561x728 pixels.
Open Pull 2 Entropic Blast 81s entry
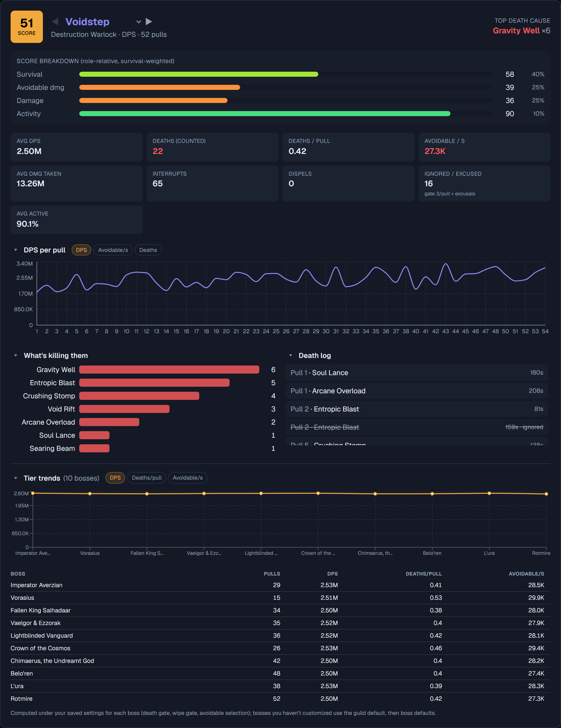[x=417, y=409]
